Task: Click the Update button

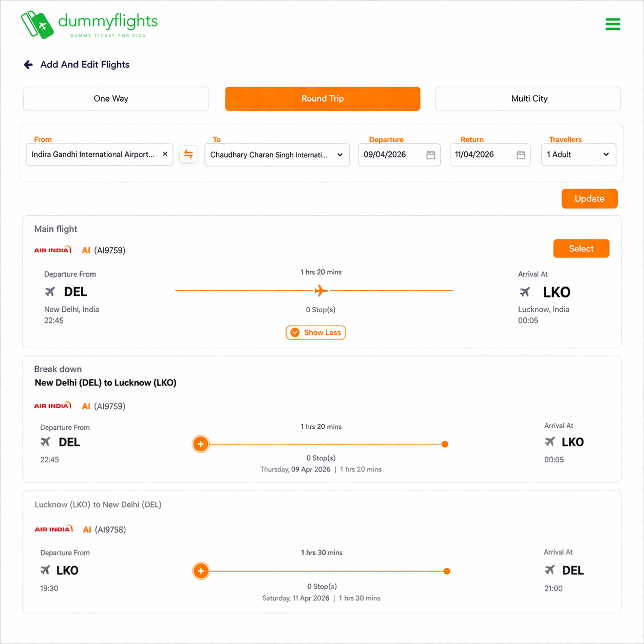Action: [590, 199]
